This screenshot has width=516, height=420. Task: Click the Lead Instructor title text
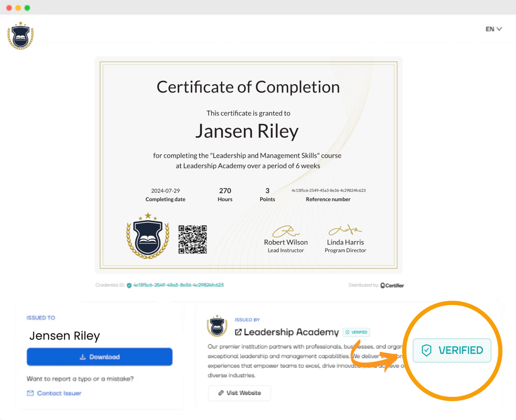click(285, 250)
